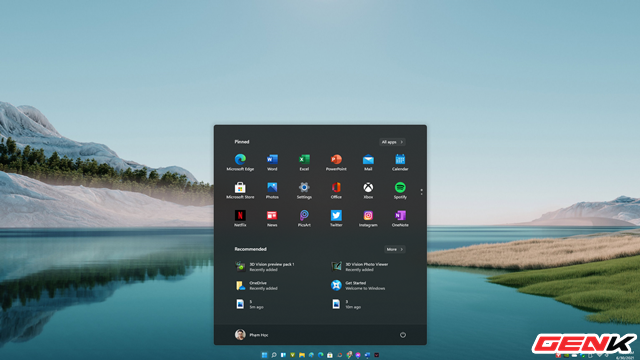Click the Start button on the taskbar
Screen dimensions: 640x360
pos(264,355)
